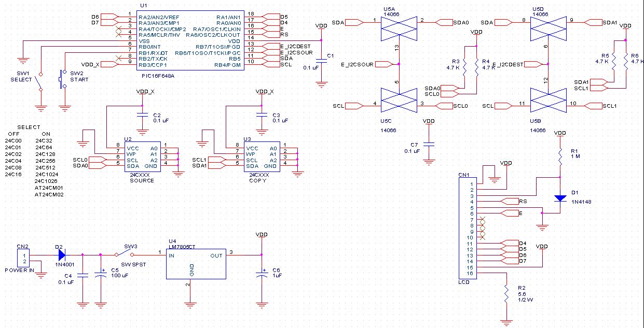Select the CN2 POWER IN connector

point(23,258)
